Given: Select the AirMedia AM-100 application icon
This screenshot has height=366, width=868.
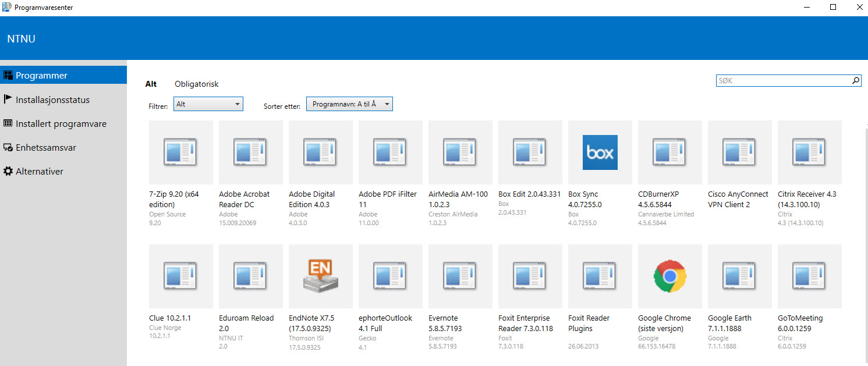Looking at the screenshot, I should click(460, 152).
